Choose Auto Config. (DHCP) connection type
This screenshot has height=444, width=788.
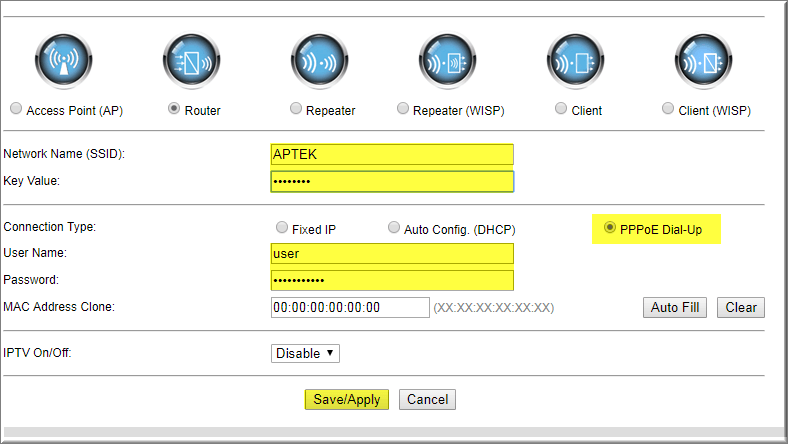tap(394, 228)
